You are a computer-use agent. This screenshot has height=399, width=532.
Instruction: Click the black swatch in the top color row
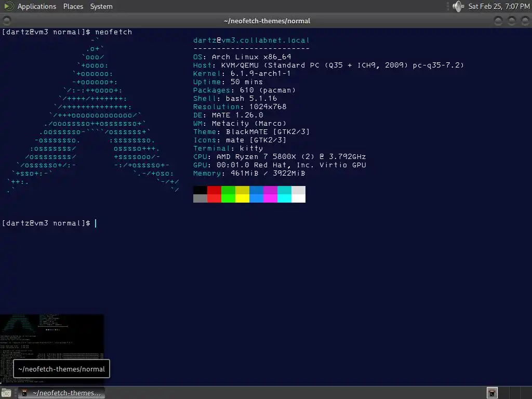coord(200,190)
